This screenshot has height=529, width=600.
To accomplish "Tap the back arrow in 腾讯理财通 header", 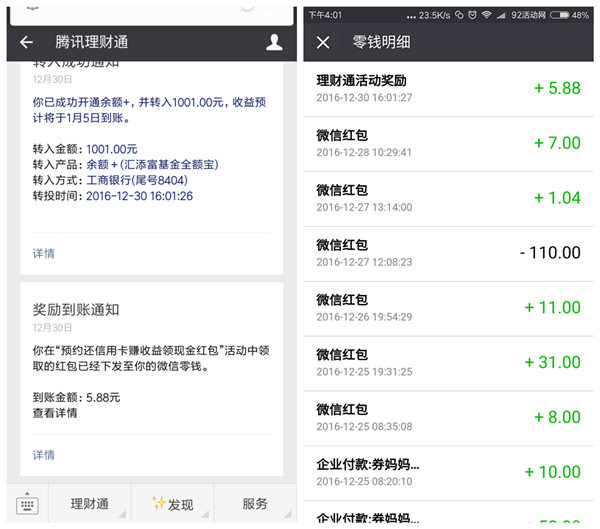I will click(26, 42).
